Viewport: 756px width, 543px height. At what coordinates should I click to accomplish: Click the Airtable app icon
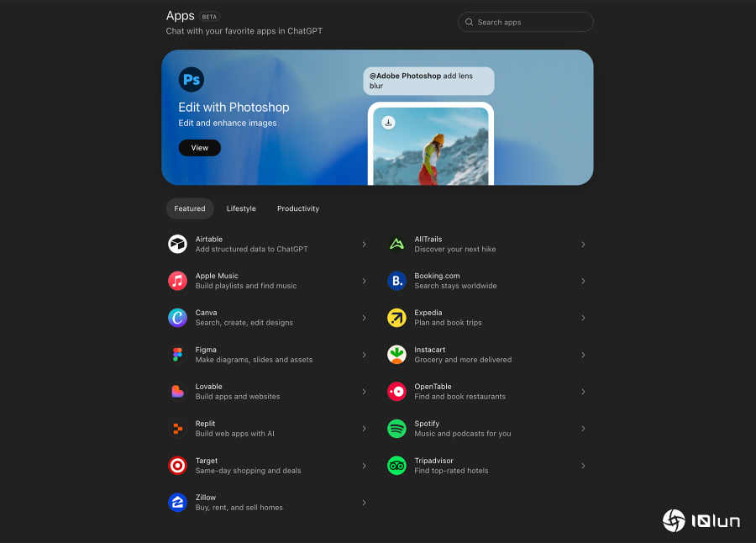[x=177, y=245]
